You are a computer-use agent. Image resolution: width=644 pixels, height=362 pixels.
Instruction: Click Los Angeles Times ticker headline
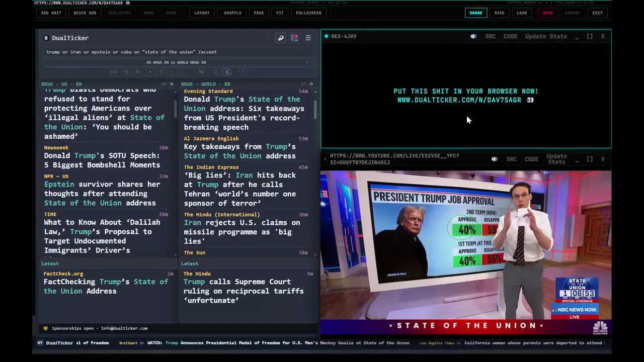(533, 343)
